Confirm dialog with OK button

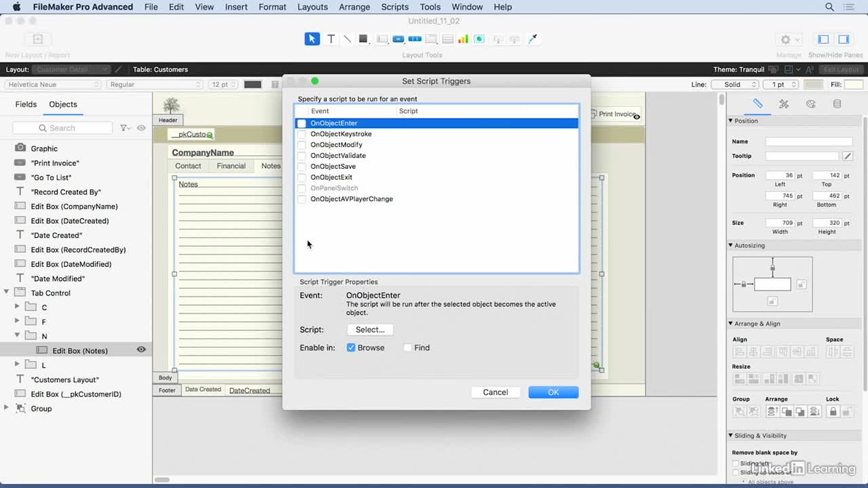click(553, 392)
